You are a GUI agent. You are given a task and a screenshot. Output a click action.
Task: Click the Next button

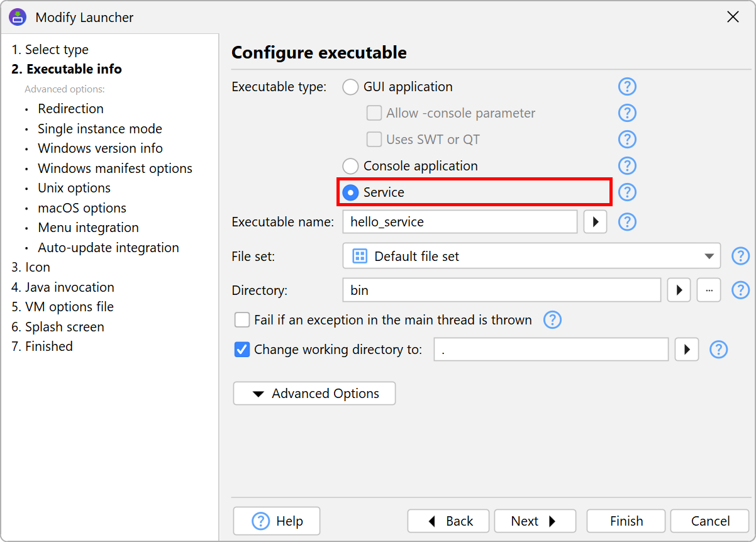pos(534,521)
